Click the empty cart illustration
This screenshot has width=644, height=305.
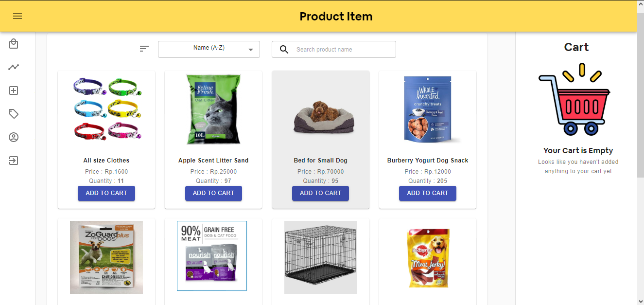(x=576, y=100)
